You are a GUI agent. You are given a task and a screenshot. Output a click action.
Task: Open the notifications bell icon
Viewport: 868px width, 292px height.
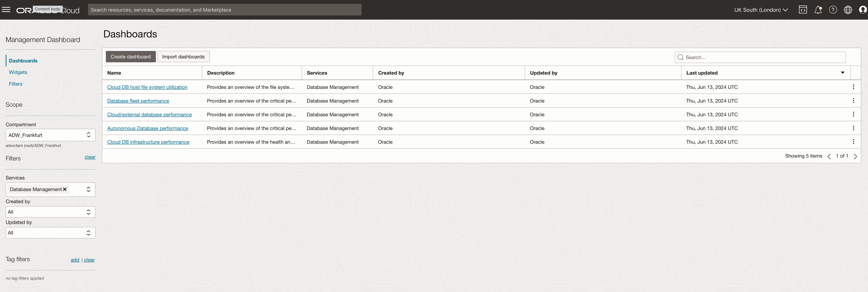click(818, 10)
